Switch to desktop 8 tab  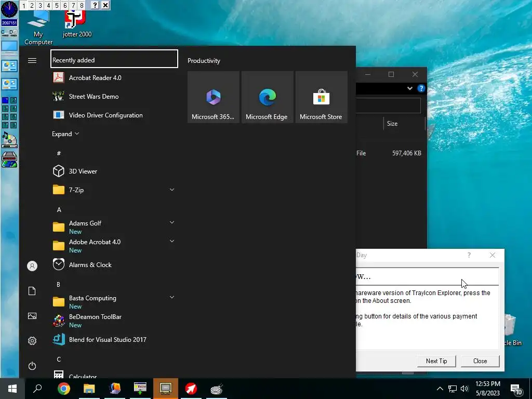pyautogui.click(x=82, y=5)
